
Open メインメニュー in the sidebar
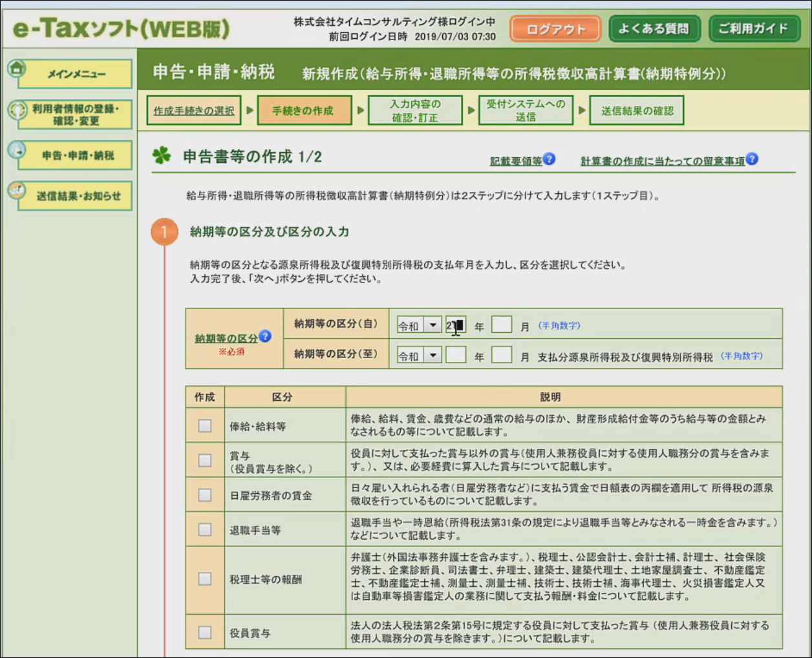76,74
